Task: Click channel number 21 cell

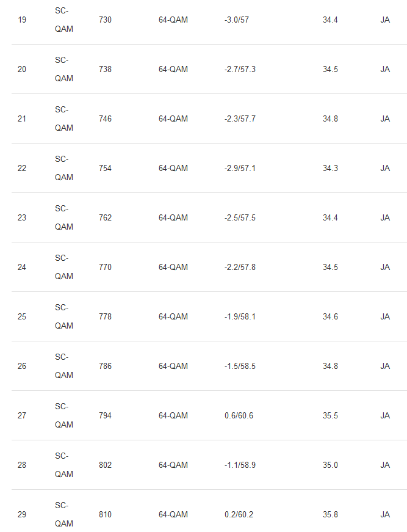Action: [x=22, y=118]
